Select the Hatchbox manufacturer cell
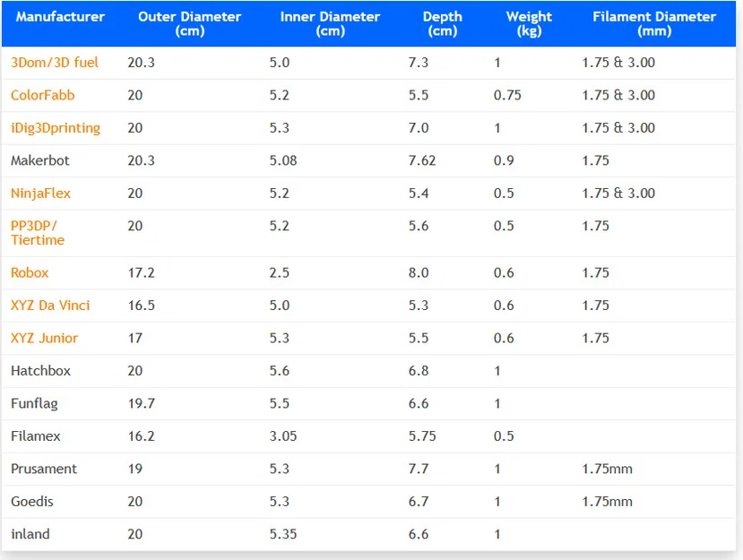The height and width of the screenshot is (560, 743). [41, 371]
